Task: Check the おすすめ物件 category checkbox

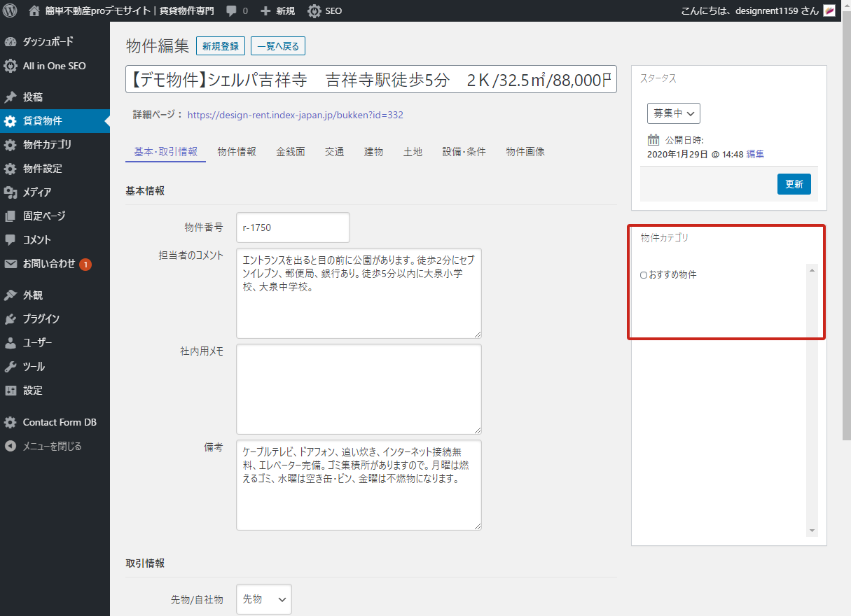Action: 644,276
